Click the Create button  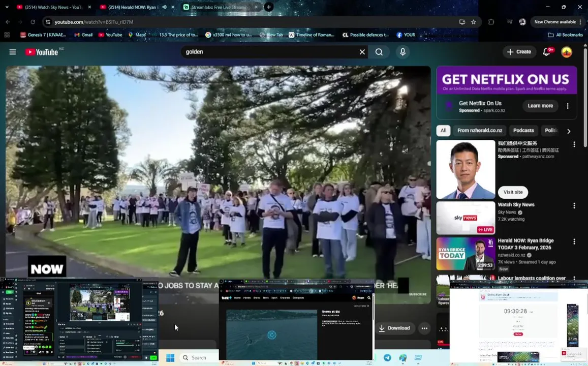[519, 52]
